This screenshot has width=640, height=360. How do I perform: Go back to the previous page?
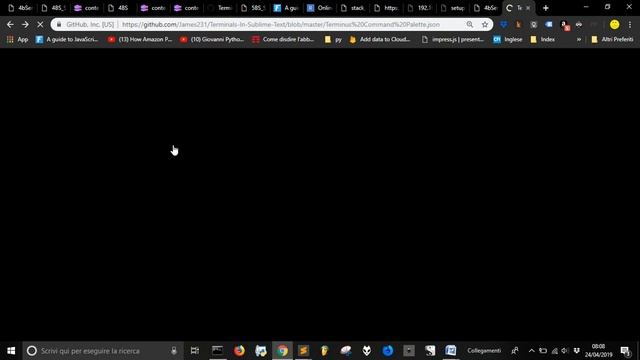pos(10,24)
